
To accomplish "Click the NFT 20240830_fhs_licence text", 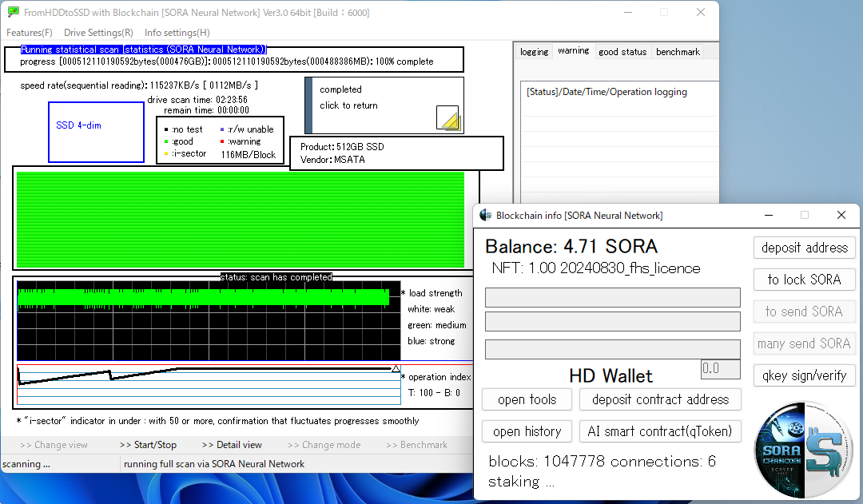I will coord(596,268).
